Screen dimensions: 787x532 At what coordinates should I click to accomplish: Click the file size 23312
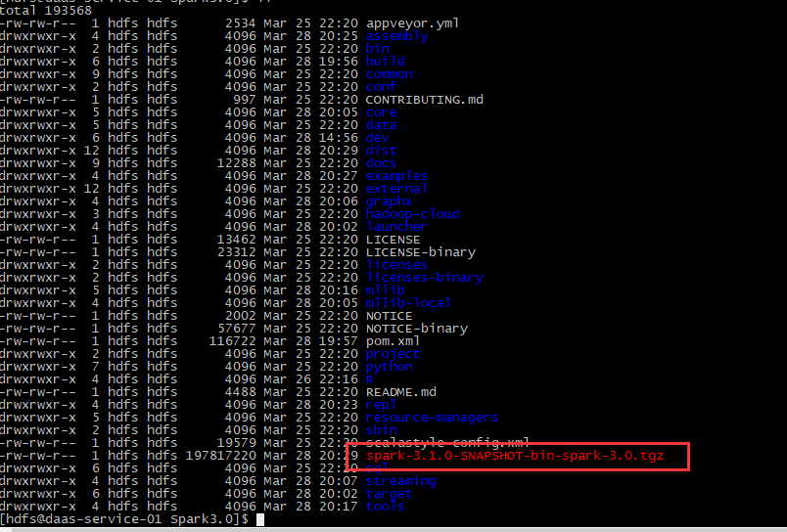click(x=237, y=252)
